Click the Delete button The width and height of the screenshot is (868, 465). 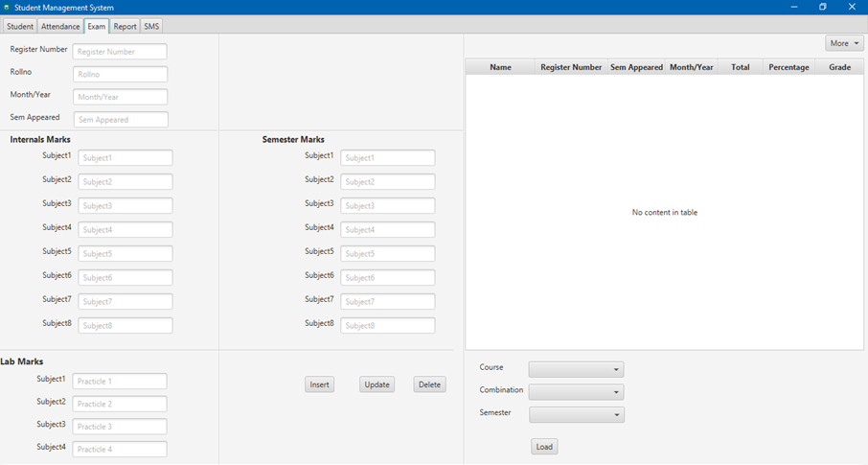click(x=429, y=384)
